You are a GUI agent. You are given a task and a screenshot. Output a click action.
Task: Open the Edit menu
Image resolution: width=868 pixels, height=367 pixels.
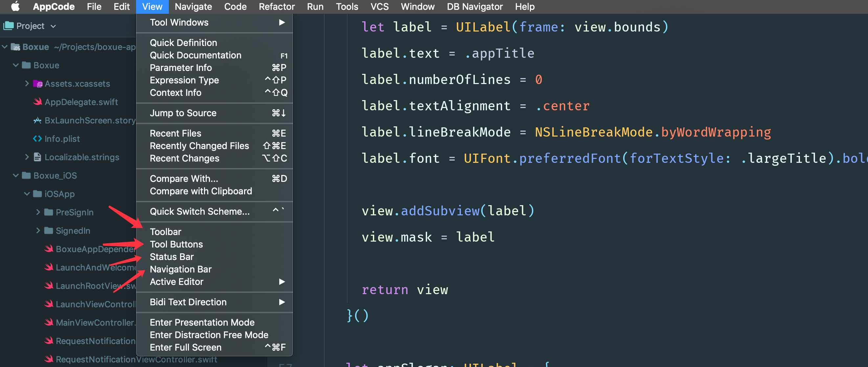point(121,6)
